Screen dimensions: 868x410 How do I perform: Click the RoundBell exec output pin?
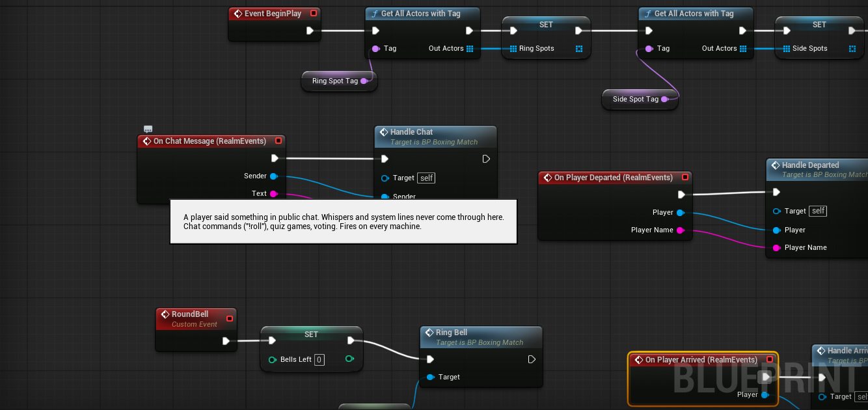[226, 341]
